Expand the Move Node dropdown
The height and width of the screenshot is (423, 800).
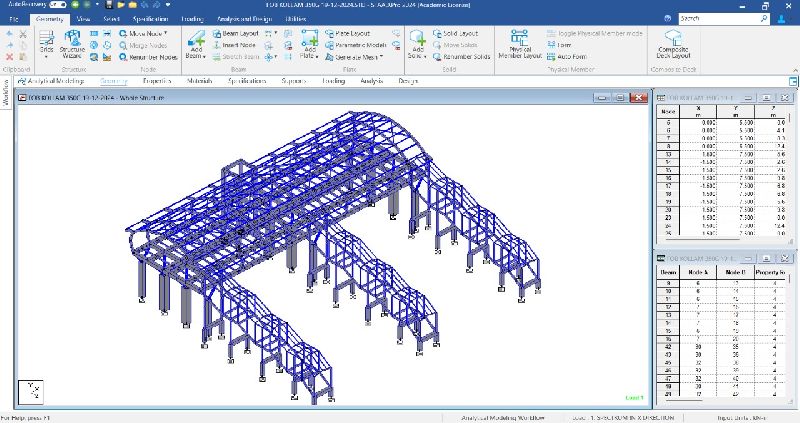point(164,33)
